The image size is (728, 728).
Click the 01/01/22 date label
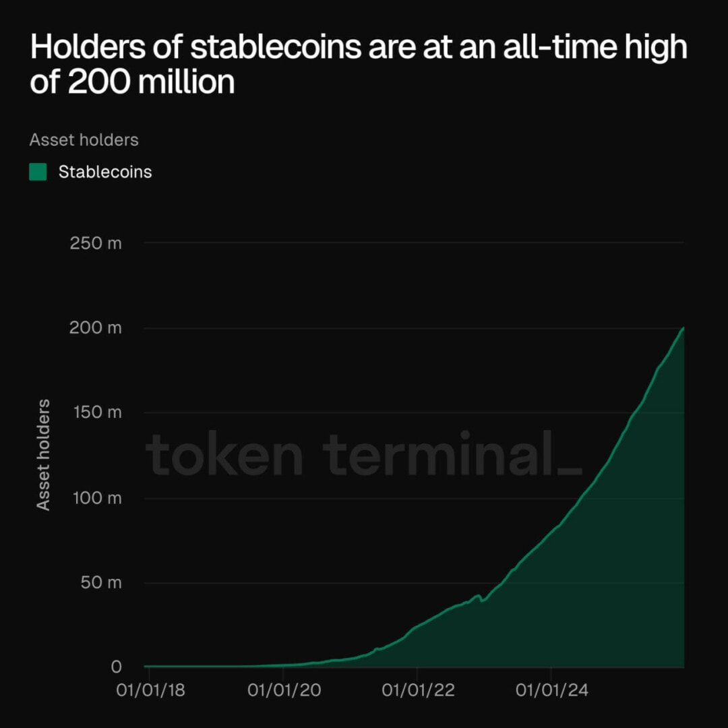(418, 690)
